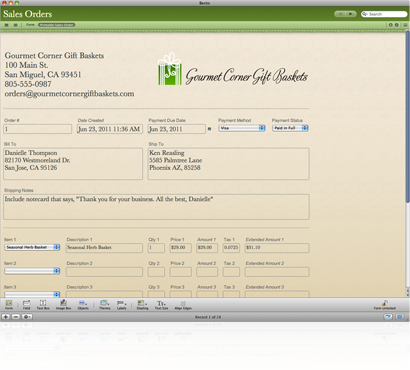The height and width of the screenshot is (370, 410).
Task: Add a new Field
Action: (26, 304)
